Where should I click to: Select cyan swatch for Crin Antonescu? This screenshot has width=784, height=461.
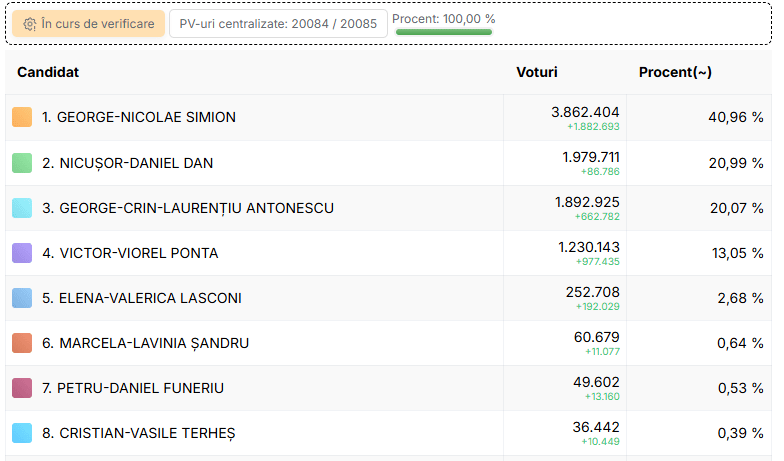tap(22, 208)
